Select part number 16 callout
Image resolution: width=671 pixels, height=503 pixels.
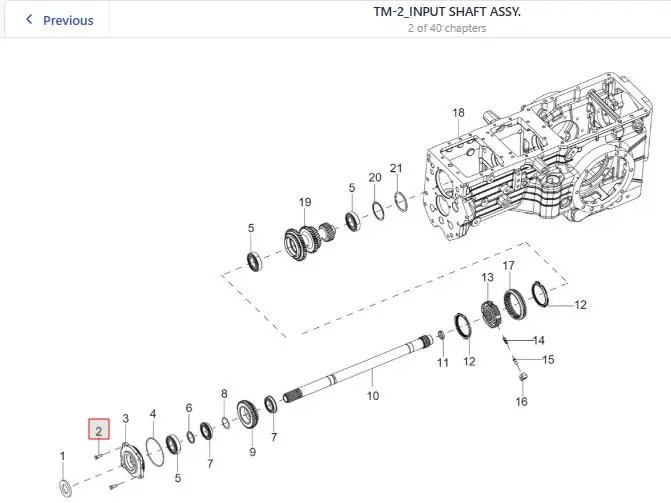point(521,402)
